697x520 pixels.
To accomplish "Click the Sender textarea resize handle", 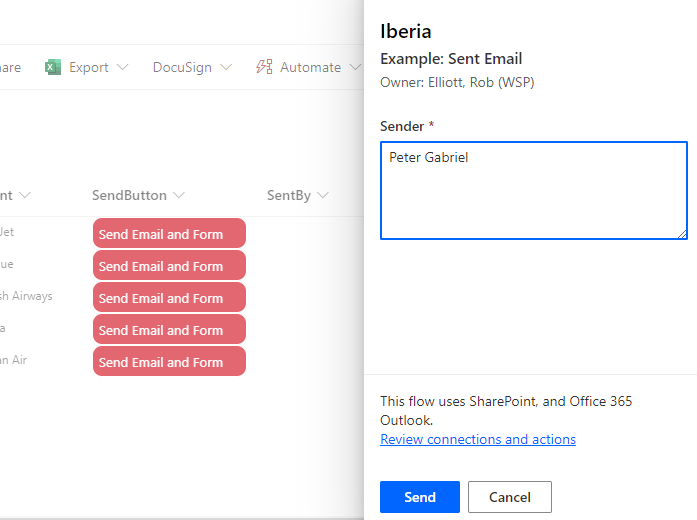I will (682, 234).
